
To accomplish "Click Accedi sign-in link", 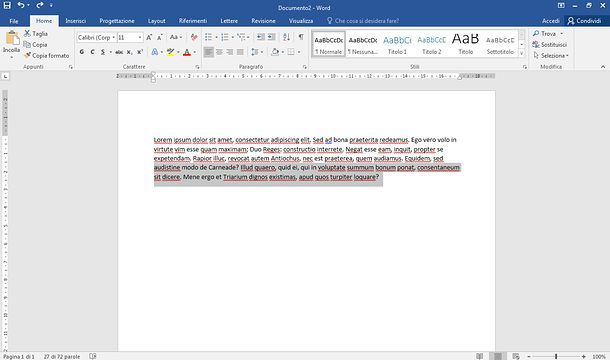I will tap(550, 21).
